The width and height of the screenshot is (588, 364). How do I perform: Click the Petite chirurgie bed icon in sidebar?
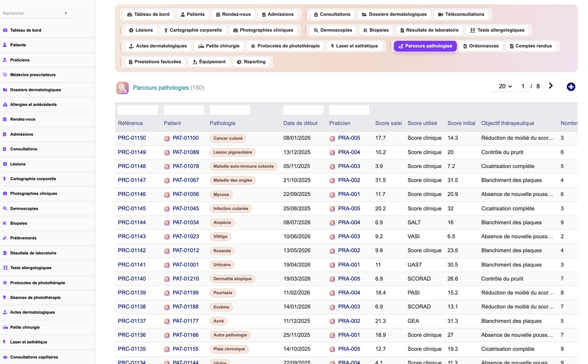[x=5, y=327]
